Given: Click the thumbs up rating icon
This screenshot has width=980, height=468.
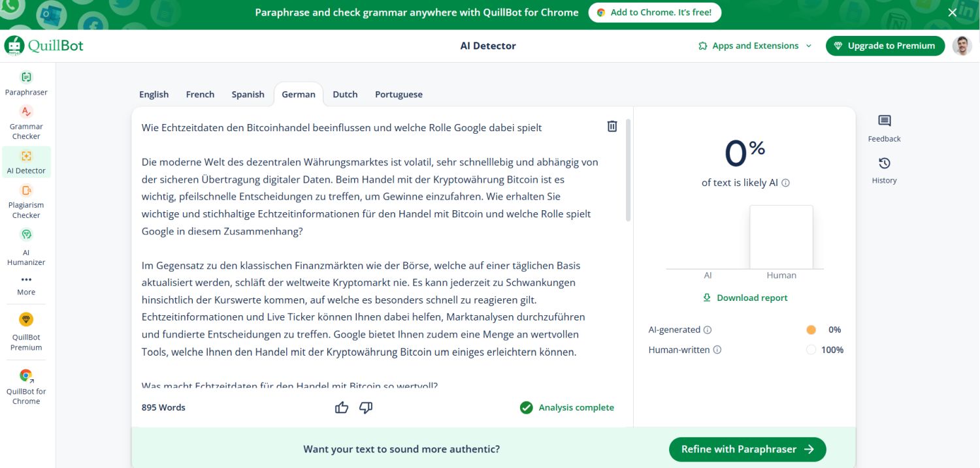Looking at the screenshot, I should click(x=342, y=408).
